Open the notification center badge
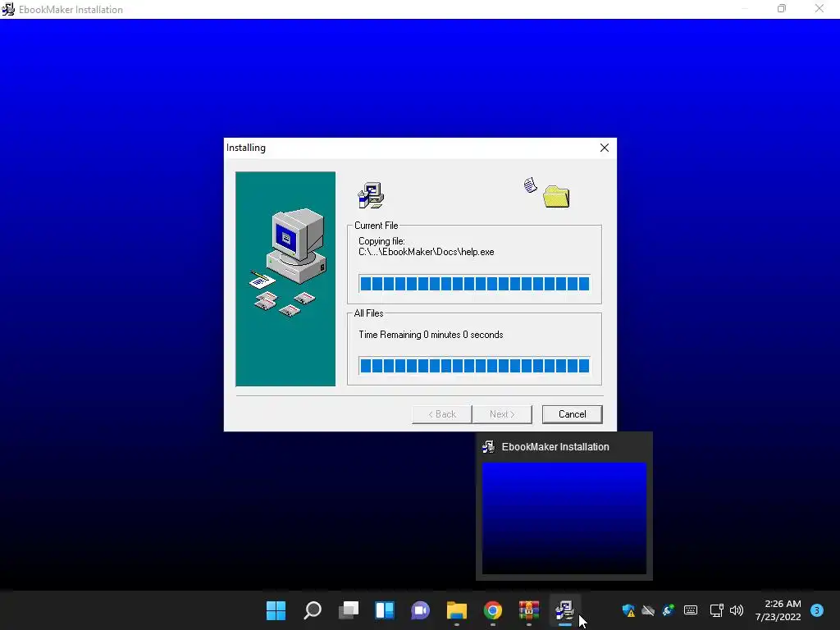The image size is (840, 630). pos(817,610)
